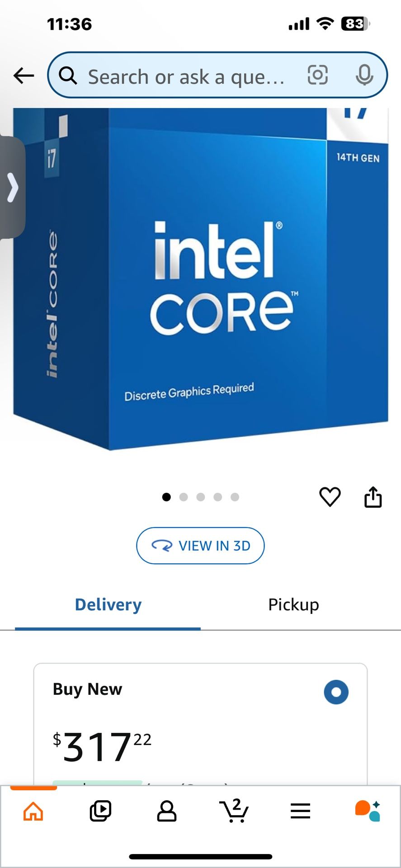
Task: Tap the search or ask field
Action: (x=186, y=75)
